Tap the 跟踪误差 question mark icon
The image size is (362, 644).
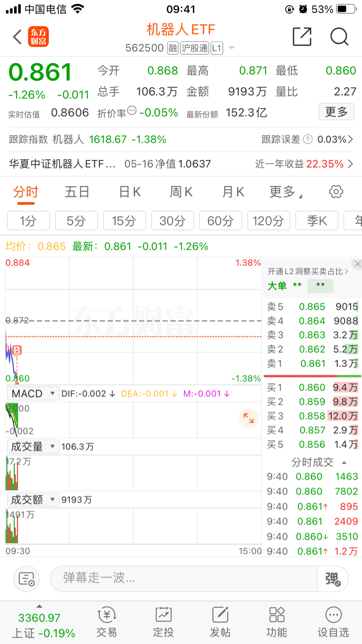(308, 139)
